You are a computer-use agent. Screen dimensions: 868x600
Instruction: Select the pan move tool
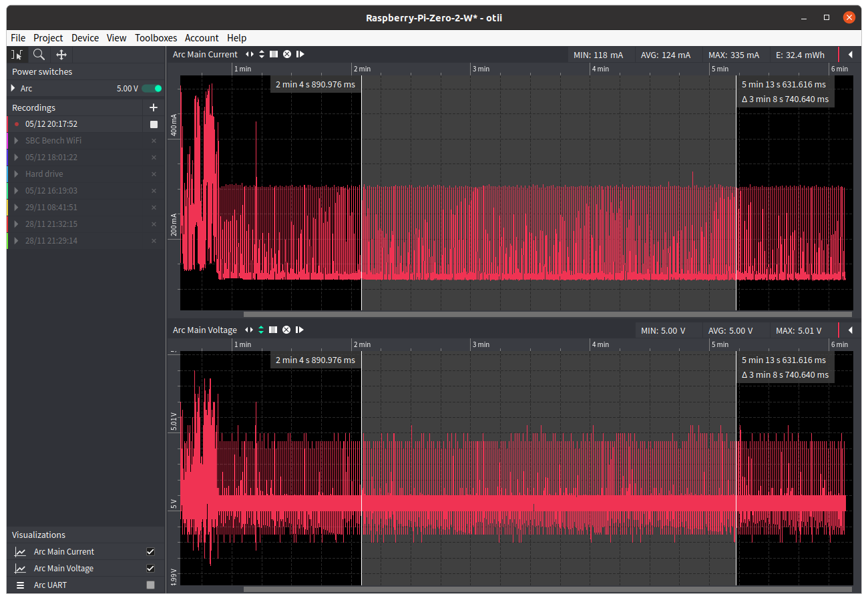pyautogui.click(x=61, y=55)
